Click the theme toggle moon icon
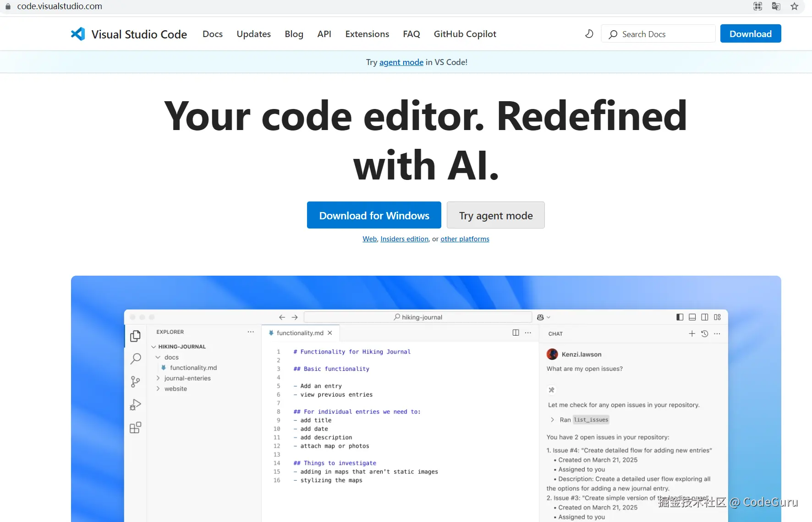Image resolution: width=812 pixels, height=522 pixels. click(x=589, y=34)
